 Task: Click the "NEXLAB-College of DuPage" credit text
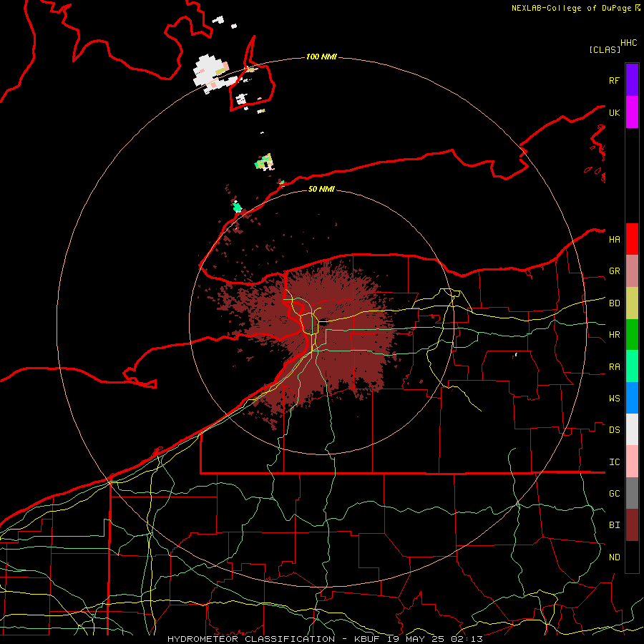(x=571, y=8)
